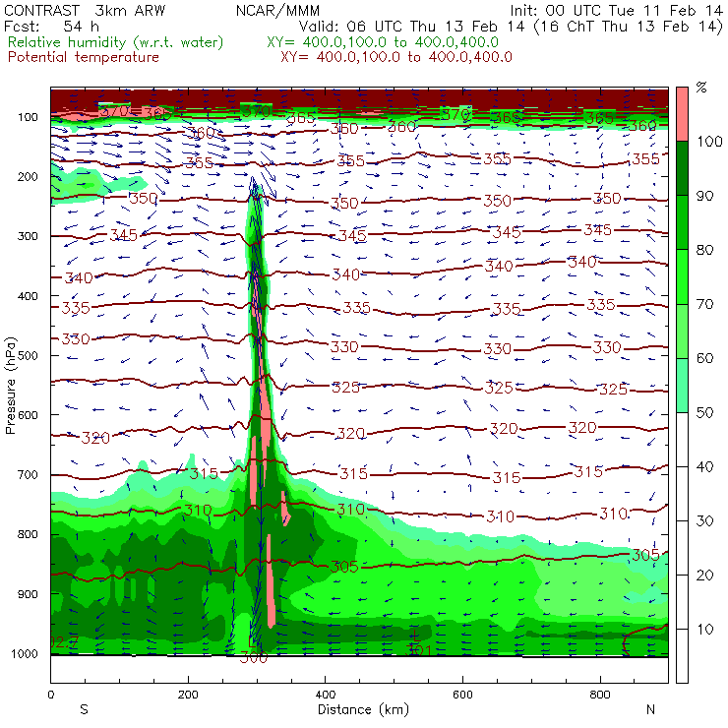Click the 90 label on the colorbar
This screenshot has width=728, height=728.
click(x=703, y=196)
